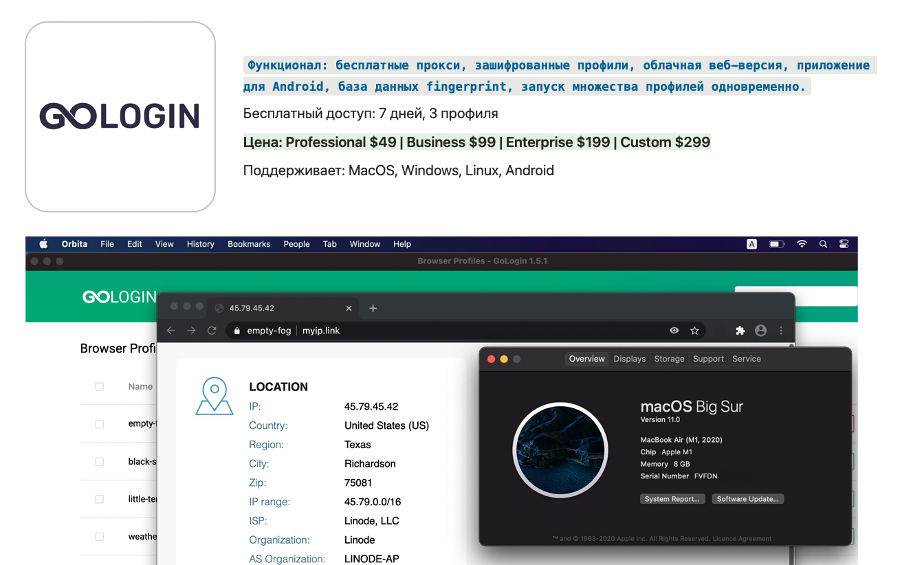Open the File menu
The image size is (924, 565).
(107, 244)
